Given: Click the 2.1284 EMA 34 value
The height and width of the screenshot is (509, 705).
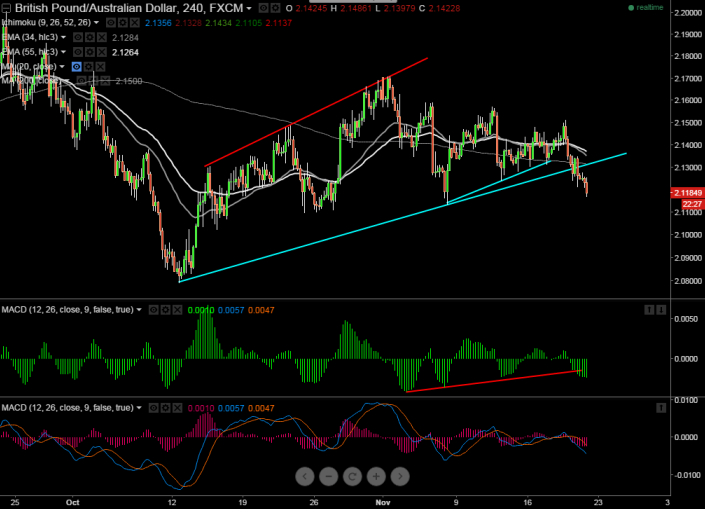Looking at the screenshot, I should click(x=125, y=38).
